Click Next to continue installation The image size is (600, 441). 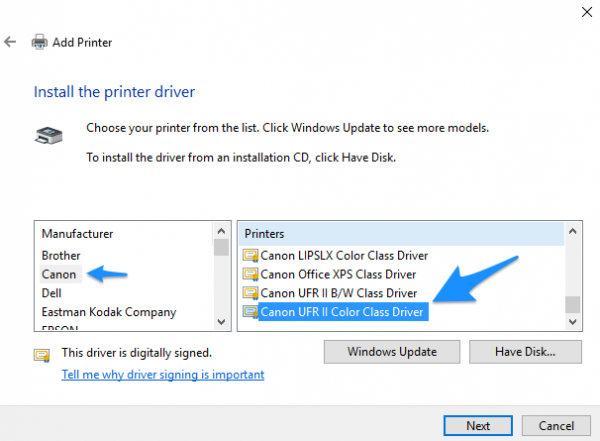tap(478, 426)
